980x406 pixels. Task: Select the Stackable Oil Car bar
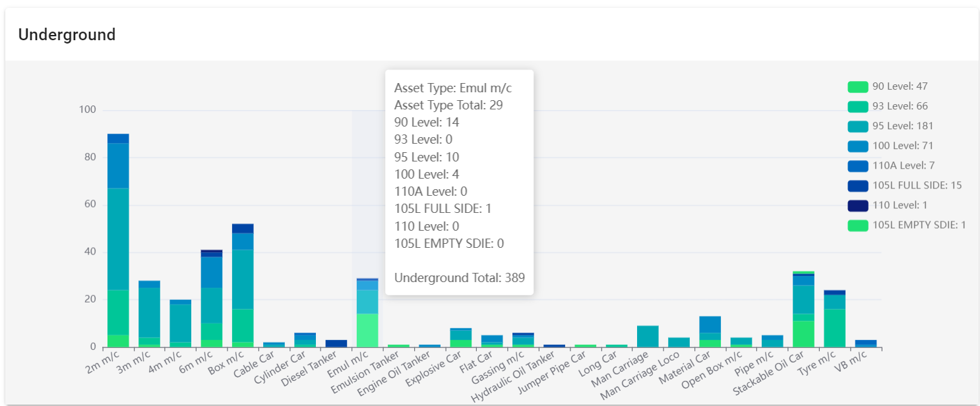click(803, 309)
